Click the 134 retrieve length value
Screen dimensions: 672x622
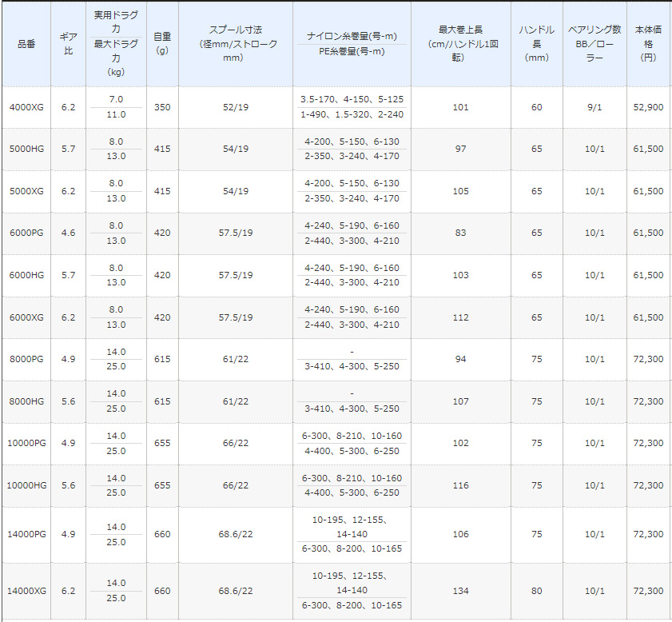pyautogui.click(x=461, y=591)
